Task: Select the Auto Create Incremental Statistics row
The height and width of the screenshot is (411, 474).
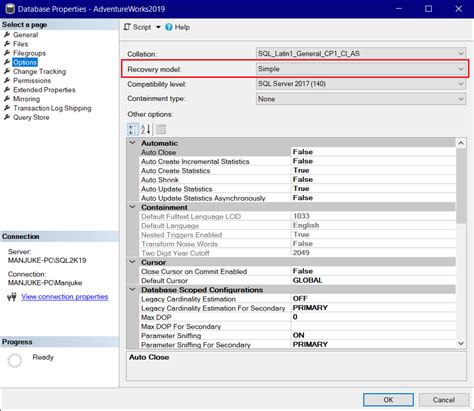Action: (x=297, y=161)
